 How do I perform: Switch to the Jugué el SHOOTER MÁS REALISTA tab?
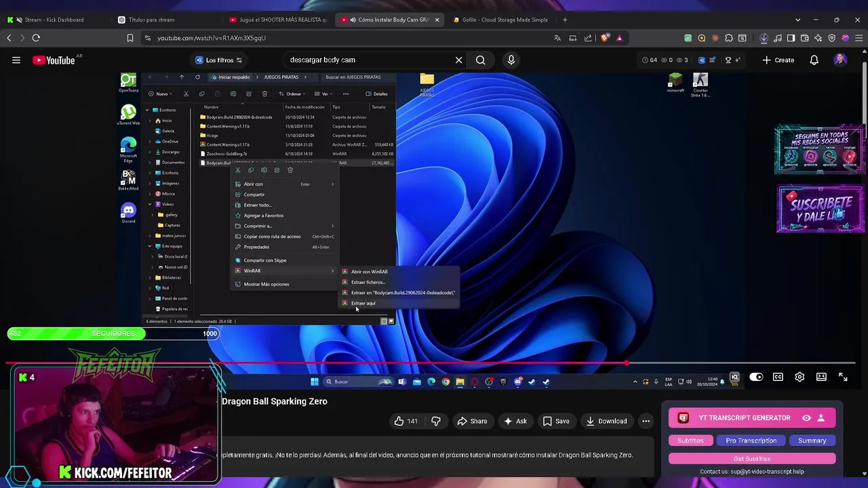278,20
